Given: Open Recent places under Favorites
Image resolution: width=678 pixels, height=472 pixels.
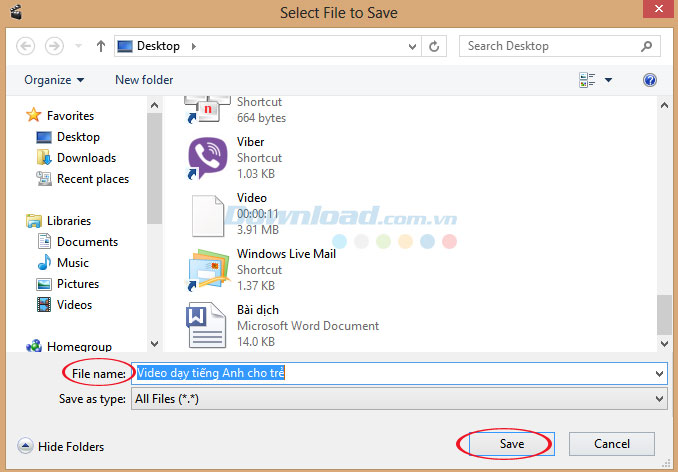Looking at the screenshot, I should [93, 179].
